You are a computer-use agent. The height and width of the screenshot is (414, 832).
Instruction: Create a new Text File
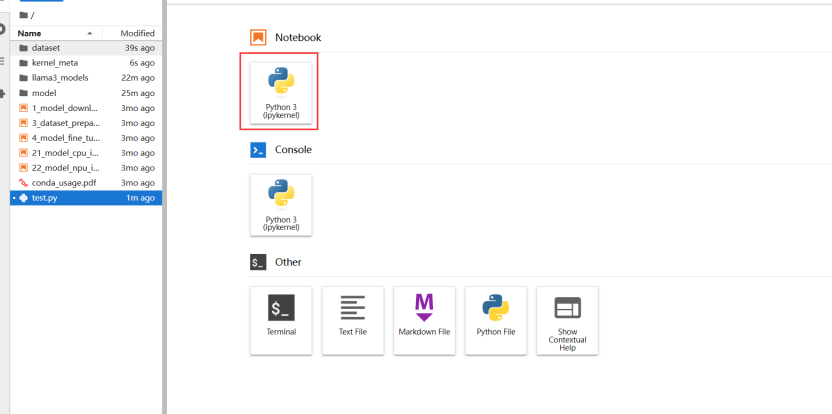click(x=353, y=321)
